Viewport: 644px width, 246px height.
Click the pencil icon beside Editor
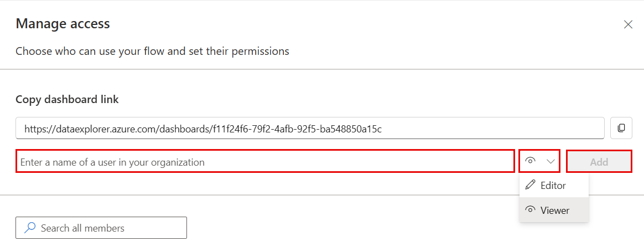pos(530,185)
